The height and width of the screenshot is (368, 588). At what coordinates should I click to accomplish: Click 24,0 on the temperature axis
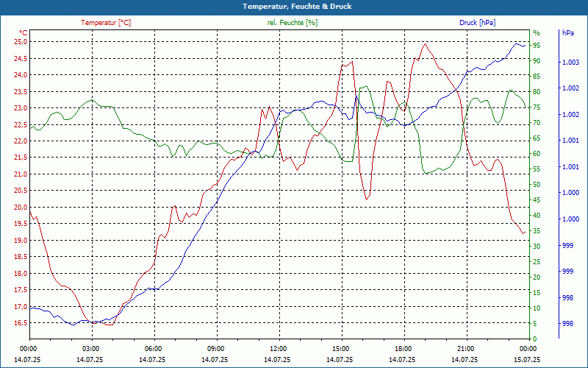pos(21,75)
